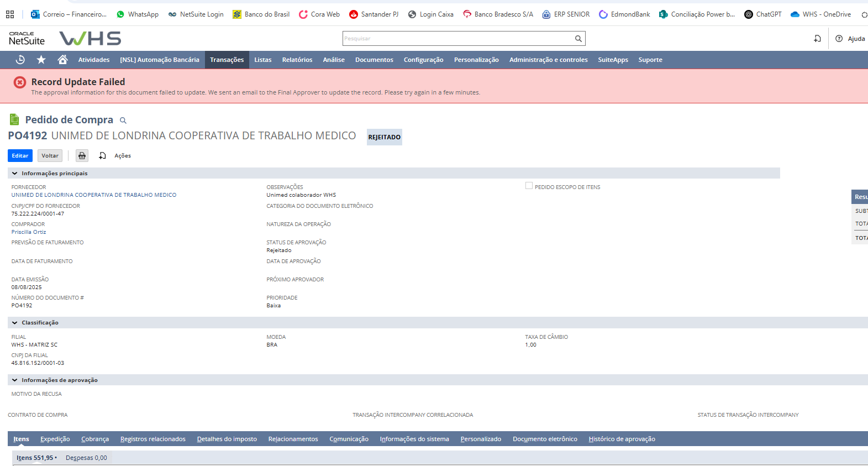Click the magnifier icon beside Pedido de Compra
The width and height of the screenshot is (868, 466).
coord(123,121)
